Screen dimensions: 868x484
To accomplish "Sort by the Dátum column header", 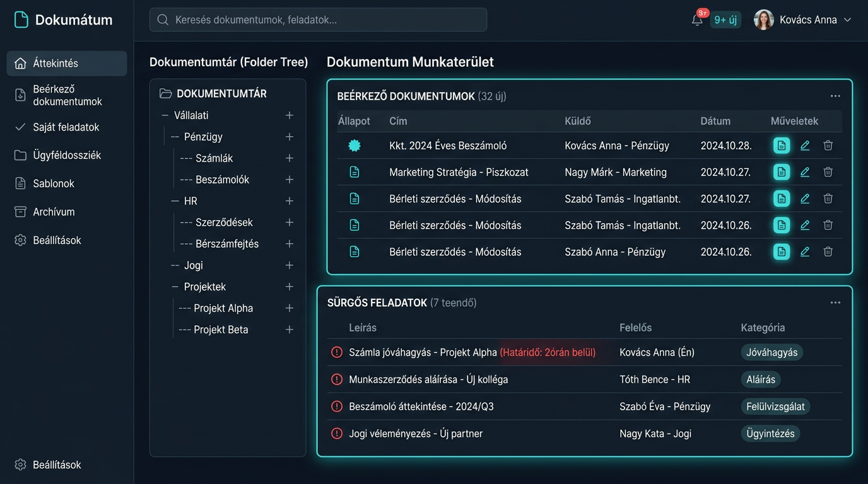I will (715, 121).
